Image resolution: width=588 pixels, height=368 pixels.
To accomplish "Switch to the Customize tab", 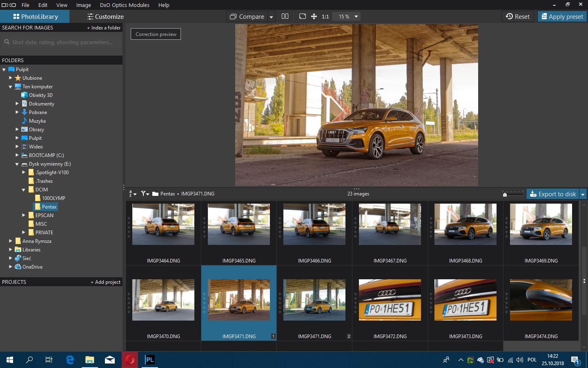I will [x=105, y=16].
